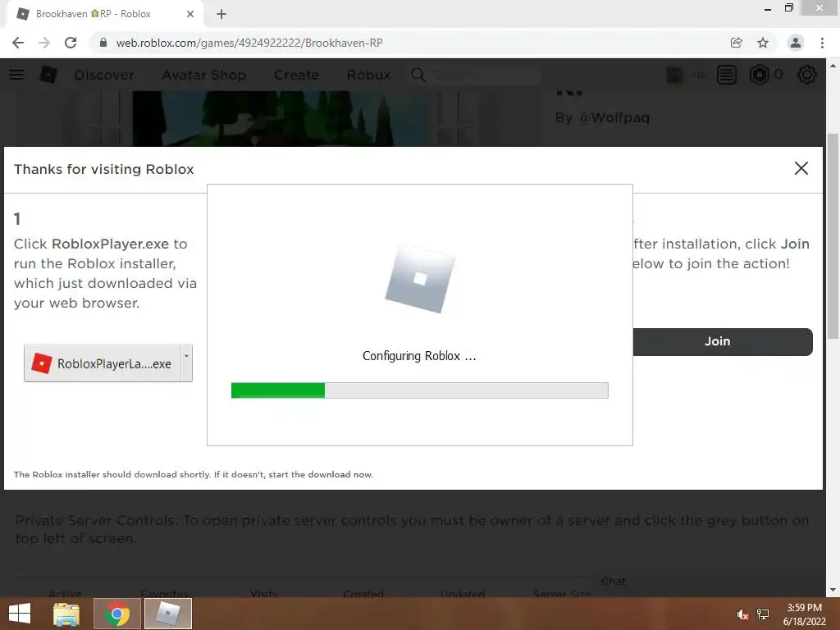Click the Configuring Roblox progress bar

pos(419,390)
